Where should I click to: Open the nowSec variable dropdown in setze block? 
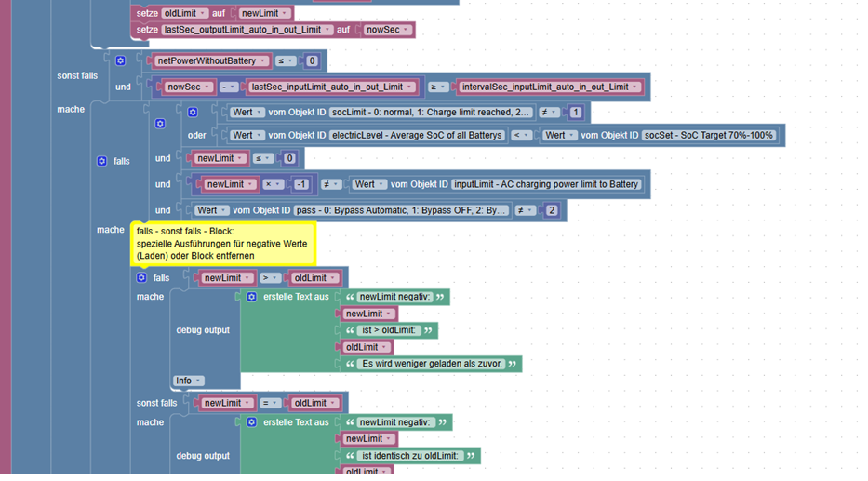click(387, 30)
